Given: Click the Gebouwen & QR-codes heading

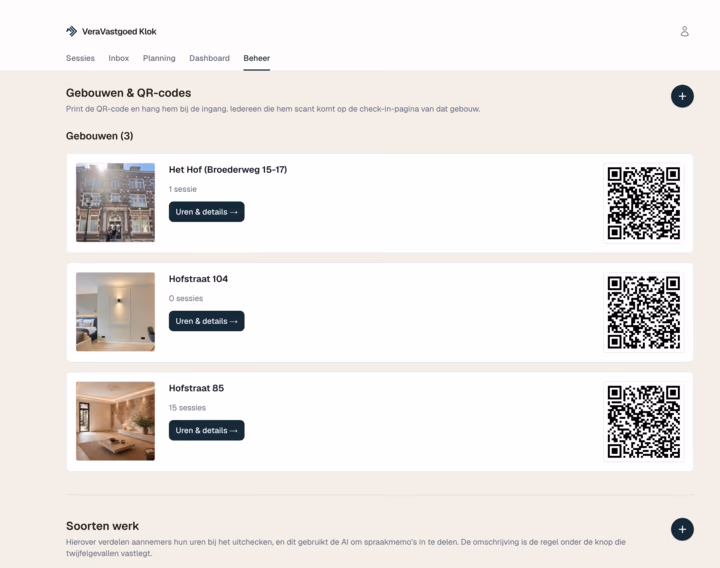Looking at the screenshot, I should pos(129,93).
